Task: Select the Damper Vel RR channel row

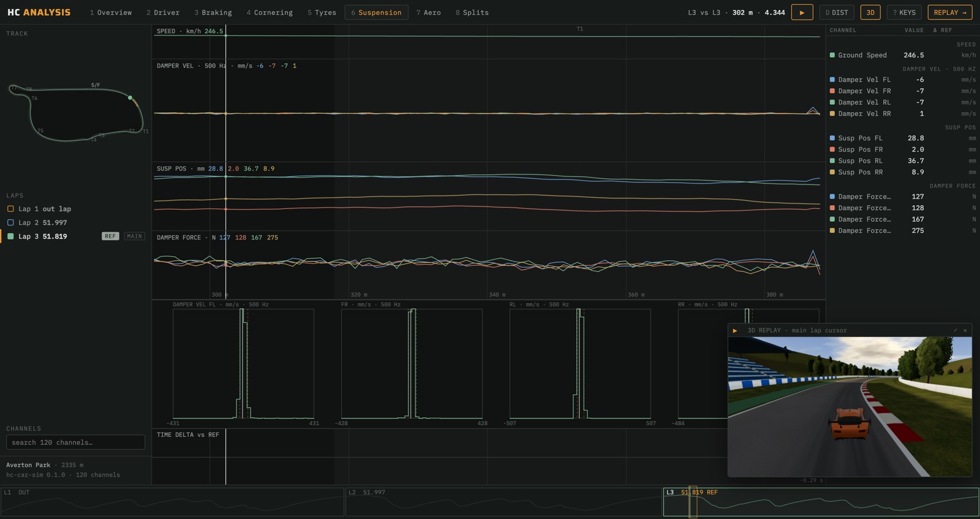Action: coord(903,113)
